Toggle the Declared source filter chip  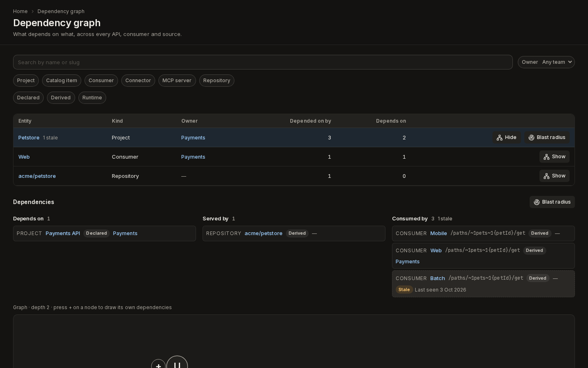click(28, 98)
